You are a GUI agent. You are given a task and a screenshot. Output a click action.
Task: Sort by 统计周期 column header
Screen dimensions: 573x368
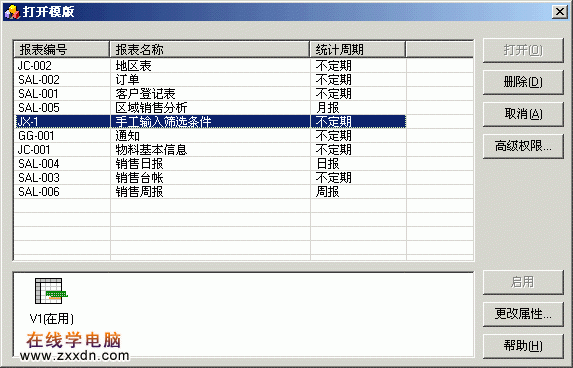(358, 49)
